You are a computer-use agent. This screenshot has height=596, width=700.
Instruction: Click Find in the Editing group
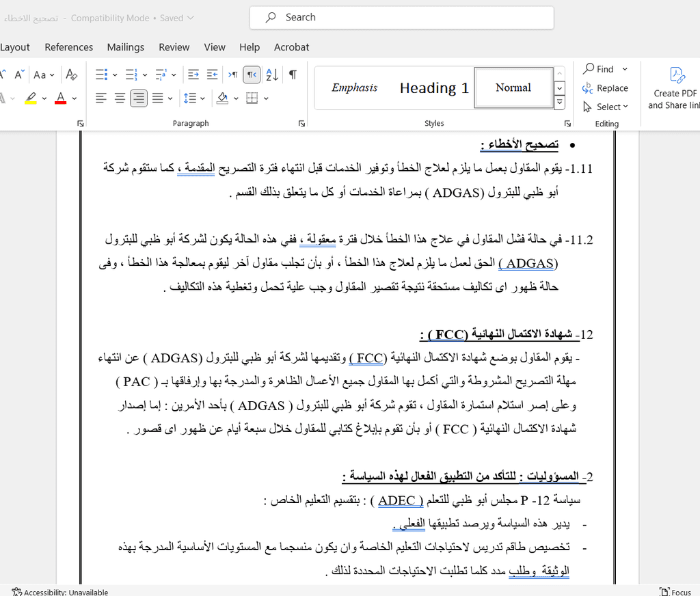pos(599,69)
